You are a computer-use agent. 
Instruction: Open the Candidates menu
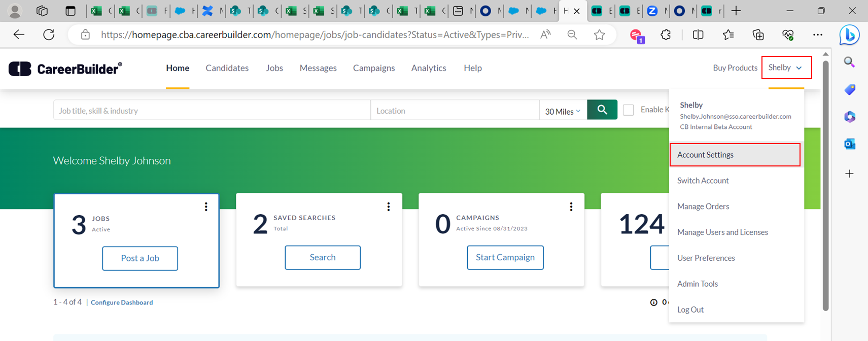pyautogui.click(x=227, y=68)
